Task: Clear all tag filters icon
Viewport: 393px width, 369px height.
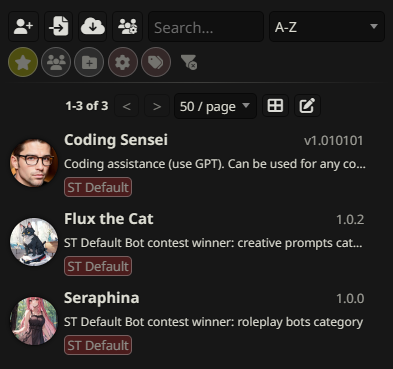Action: point(189,62)
